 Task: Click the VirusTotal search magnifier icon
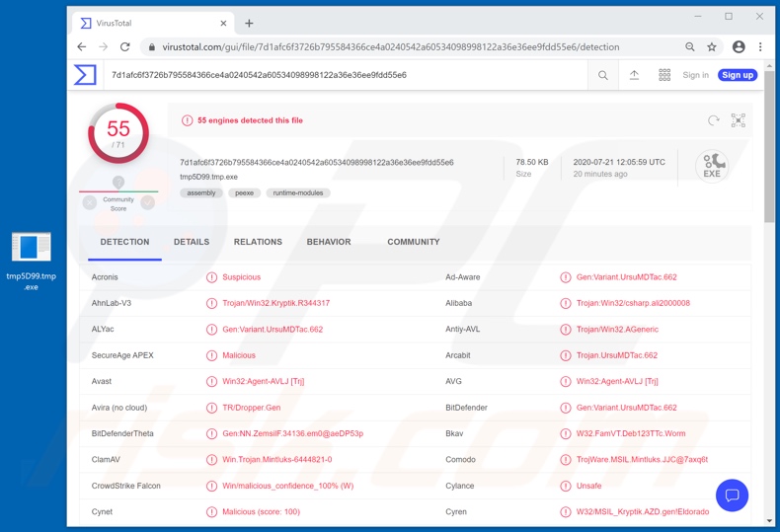tap(603, 75)
